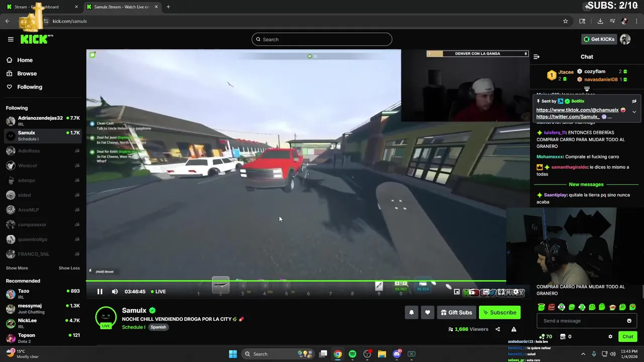Open the emoji picker in message box
This screenshot has width=644, height=362.
pyautogui.click(x=629, y=321)
